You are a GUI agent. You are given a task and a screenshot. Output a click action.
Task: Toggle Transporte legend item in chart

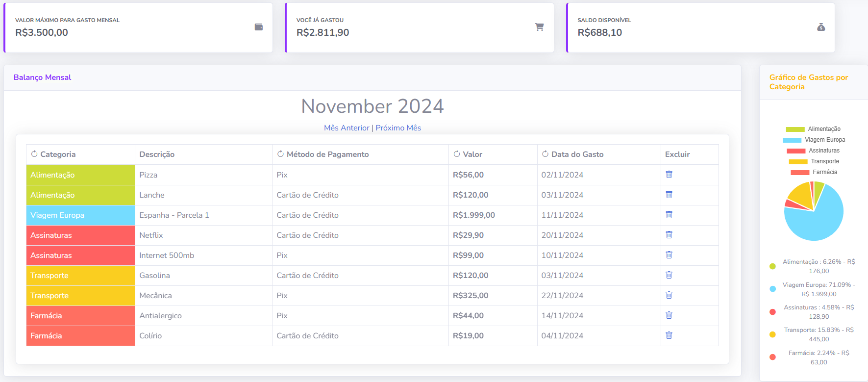814,161
